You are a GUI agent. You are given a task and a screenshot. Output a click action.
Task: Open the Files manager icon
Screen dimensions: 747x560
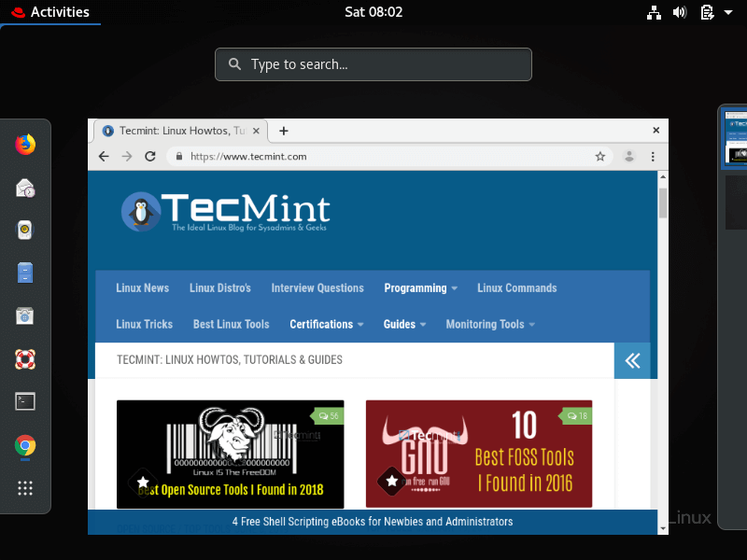[x=25, y=273]
